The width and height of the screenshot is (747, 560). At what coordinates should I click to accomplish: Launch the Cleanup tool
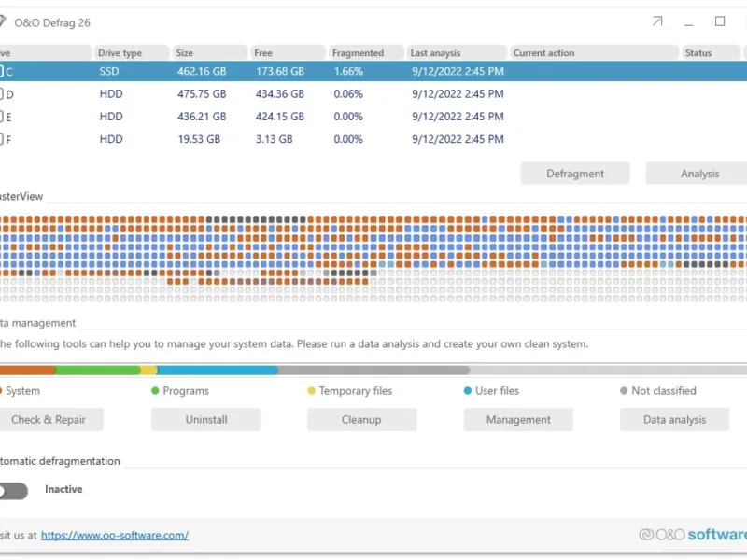point(361,419)
